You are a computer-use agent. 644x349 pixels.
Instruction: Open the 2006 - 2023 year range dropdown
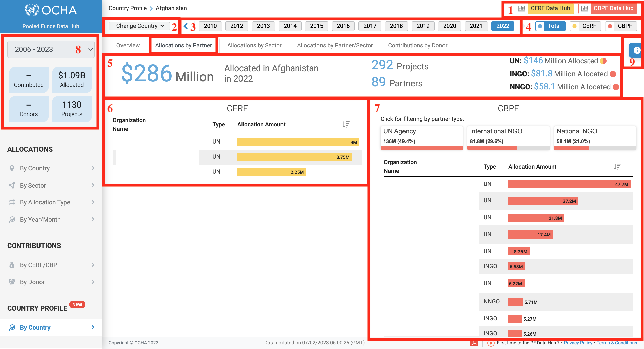point(51,49)
